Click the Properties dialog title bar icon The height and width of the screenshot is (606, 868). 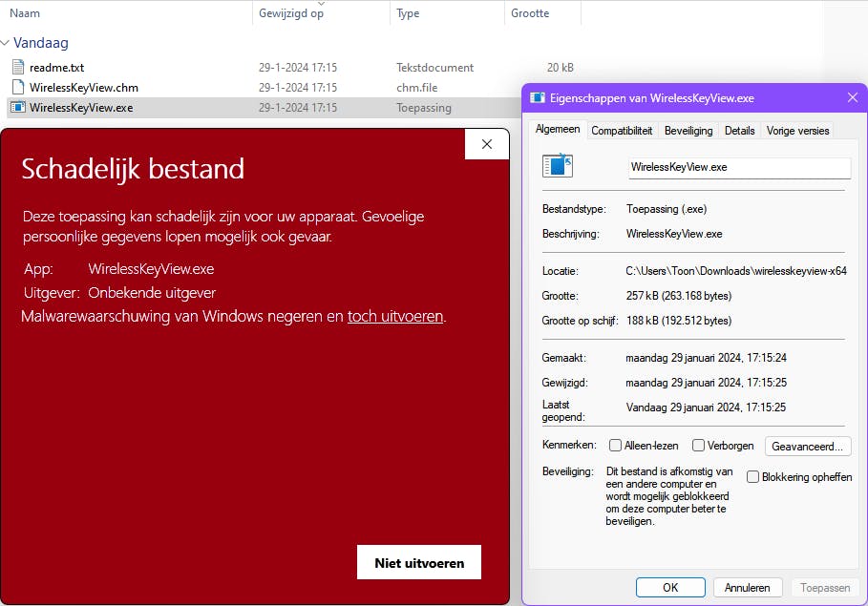click(x=538, y=98)
